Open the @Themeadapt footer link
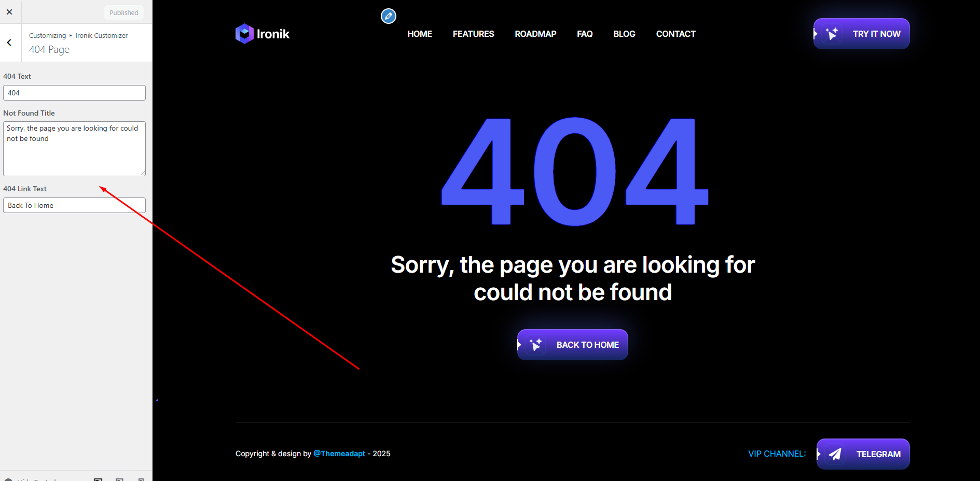Viewport: 980px width, 481px height. (339, 454)
